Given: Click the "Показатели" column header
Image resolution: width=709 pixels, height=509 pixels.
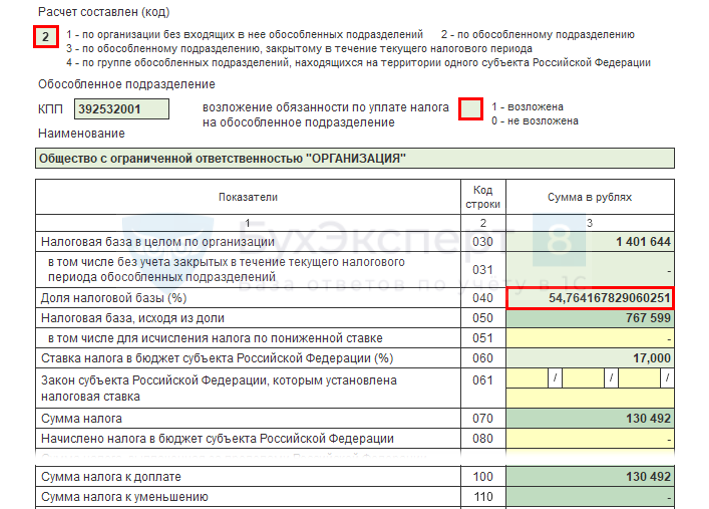Looking at the screenshot, I should point(248,197).
